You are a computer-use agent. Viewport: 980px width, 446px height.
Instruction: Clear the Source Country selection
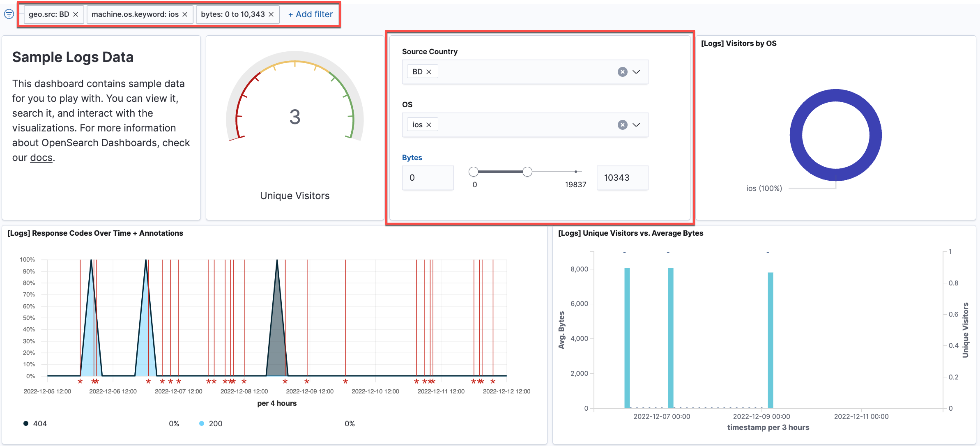[623, 71]
